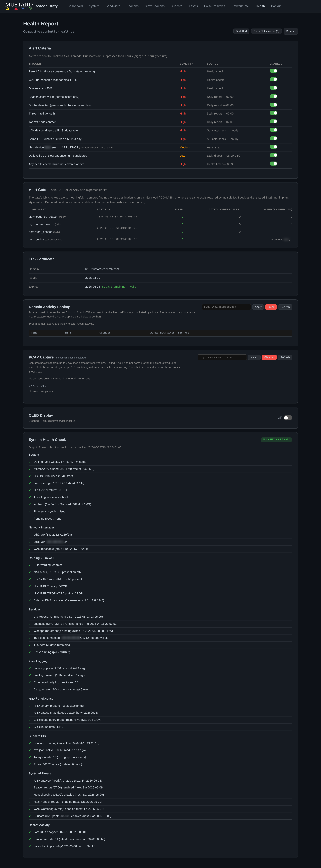The image size is (321, 868).
Task: Click the new_device component name
Action: coord(36,240)
